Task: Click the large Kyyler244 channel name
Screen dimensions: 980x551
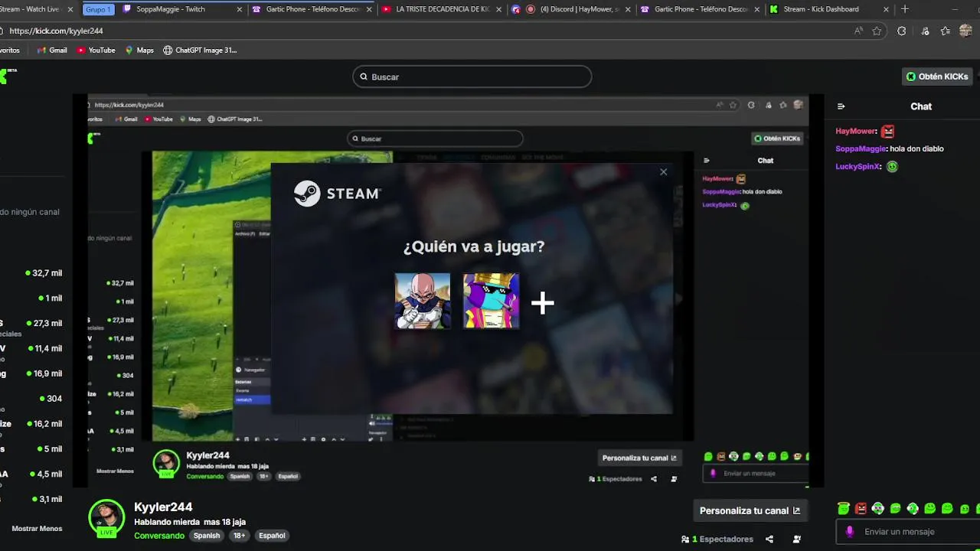Action: coord(163,507)
